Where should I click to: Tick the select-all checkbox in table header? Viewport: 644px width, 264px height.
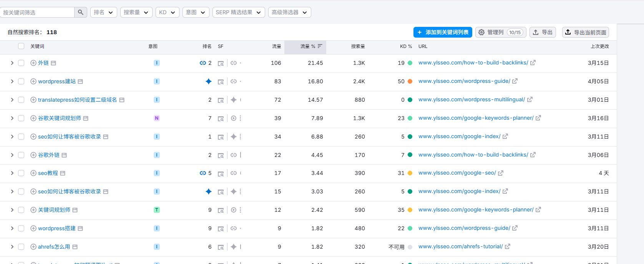(x=21, y=46)
